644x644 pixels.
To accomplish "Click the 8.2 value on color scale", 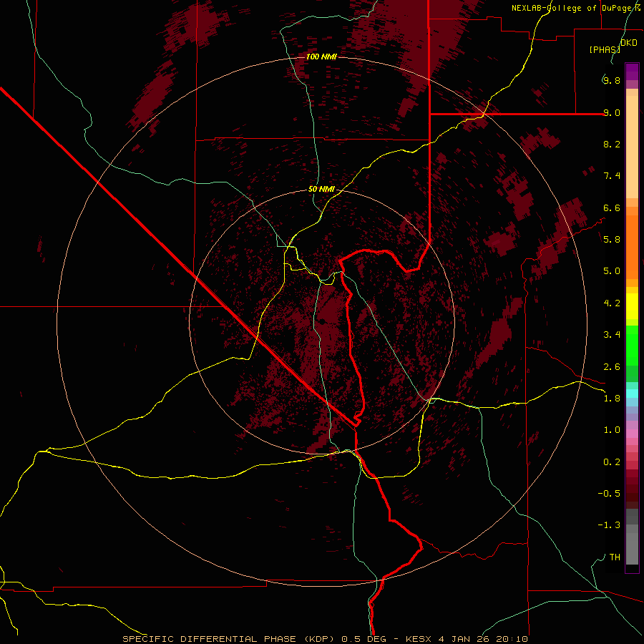I will (x=611, y=144).
